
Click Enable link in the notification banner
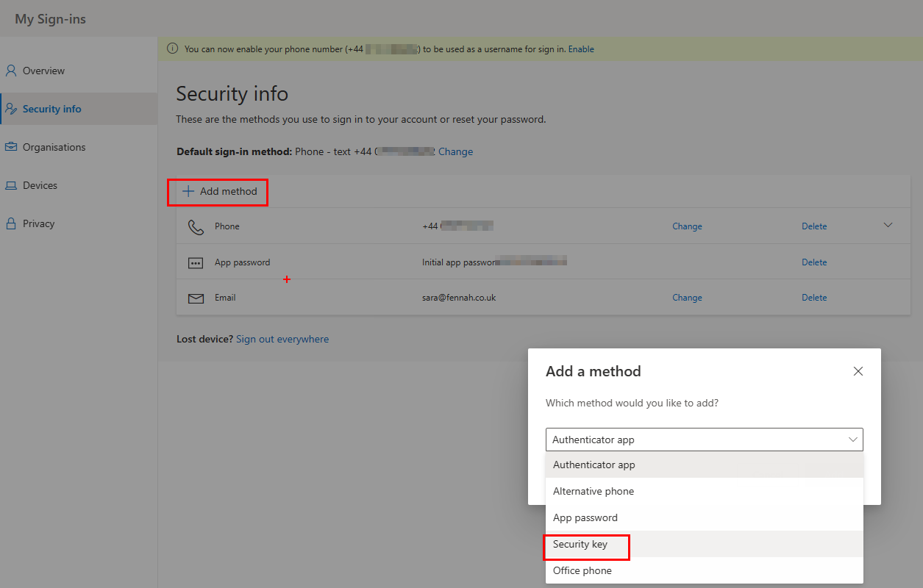(x=581, y=49)
